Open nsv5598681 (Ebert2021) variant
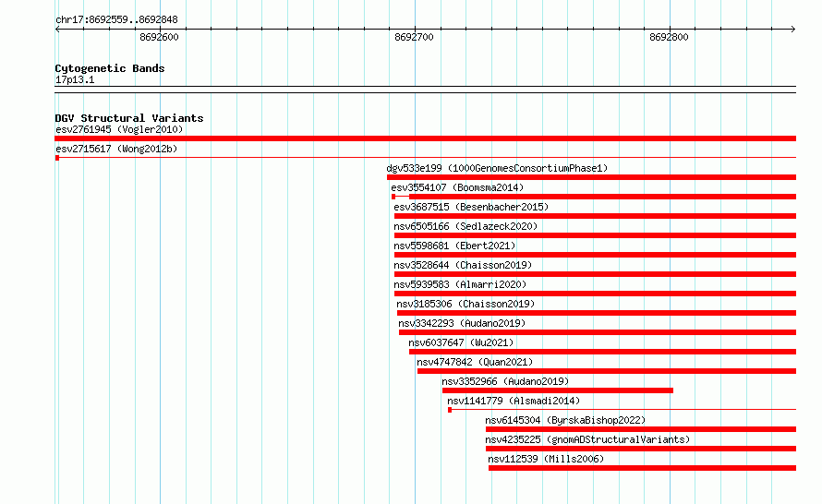 [454, 246]
